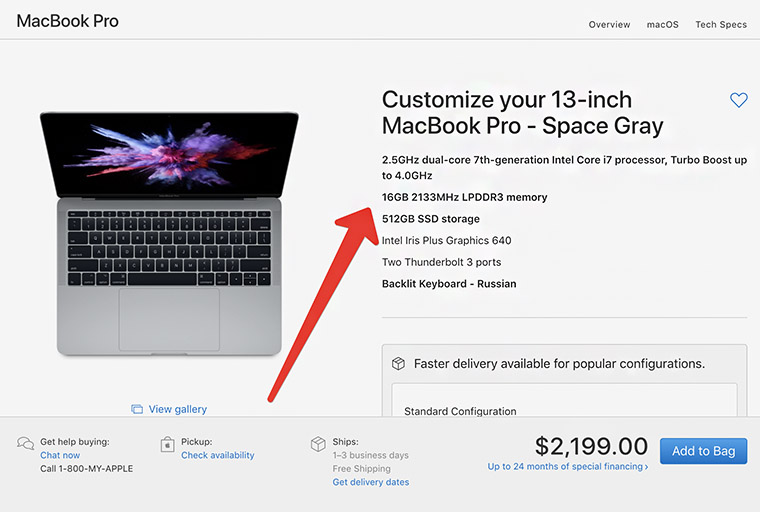Click the MacBook Pro product image
The height and width of the screenshot is (512, 760).
tap(169, 232)
